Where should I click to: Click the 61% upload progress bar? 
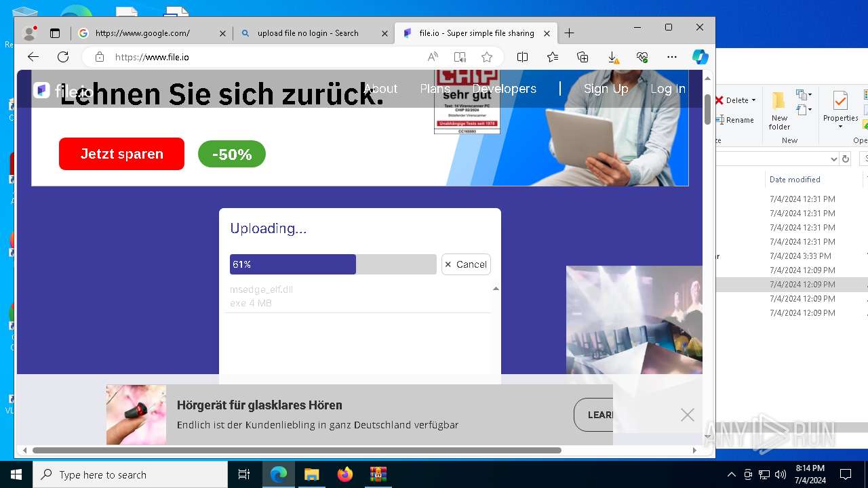coord(333,264)
